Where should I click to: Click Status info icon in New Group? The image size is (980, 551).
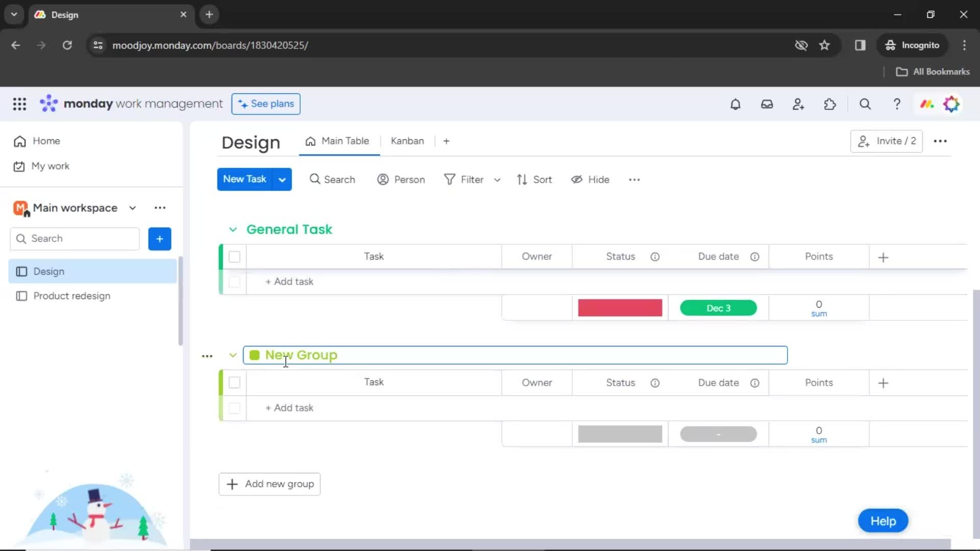[655, 383]
